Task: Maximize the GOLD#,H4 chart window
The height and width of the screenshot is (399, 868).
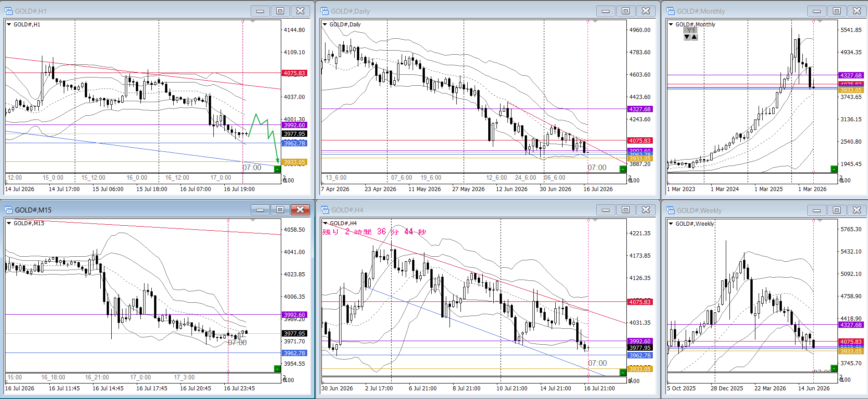Action: pos(626,210)
